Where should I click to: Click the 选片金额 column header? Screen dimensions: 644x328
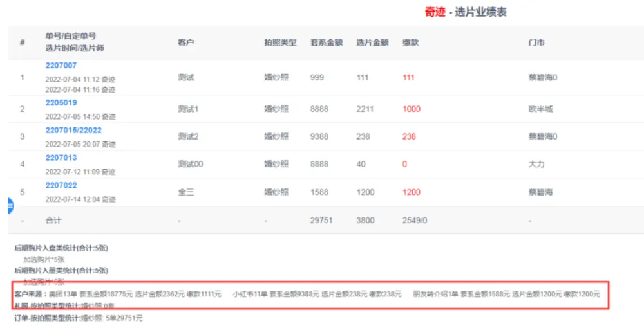pyautogui.click(x=372, y=42)
